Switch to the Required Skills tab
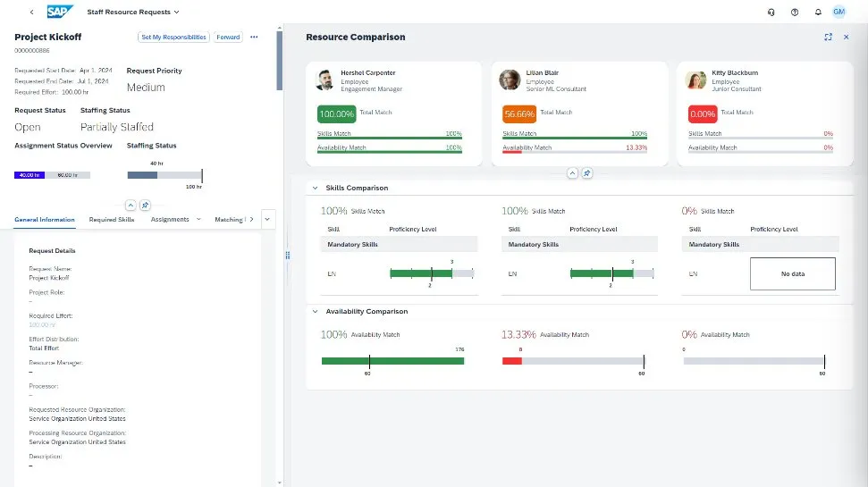The image size is (868, 487). (112, 219)
